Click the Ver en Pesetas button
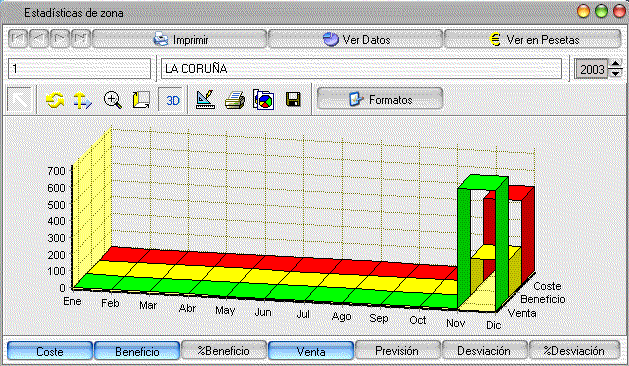Image resolution: width=629 pixels, height=366 pixels. point(532,39)
